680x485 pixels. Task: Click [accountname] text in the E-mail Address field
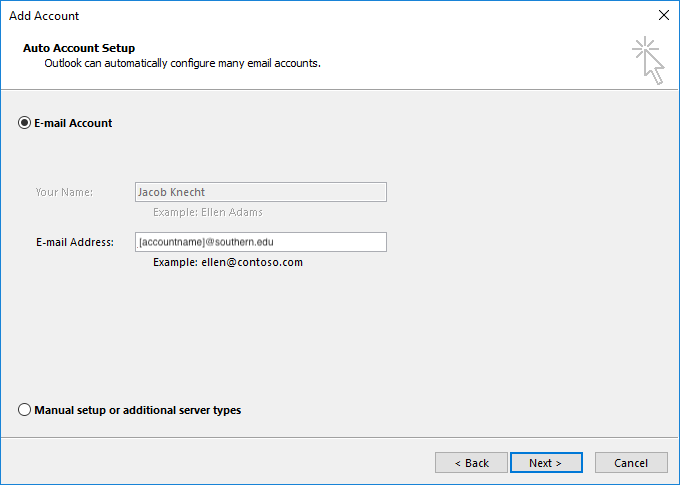172,242
